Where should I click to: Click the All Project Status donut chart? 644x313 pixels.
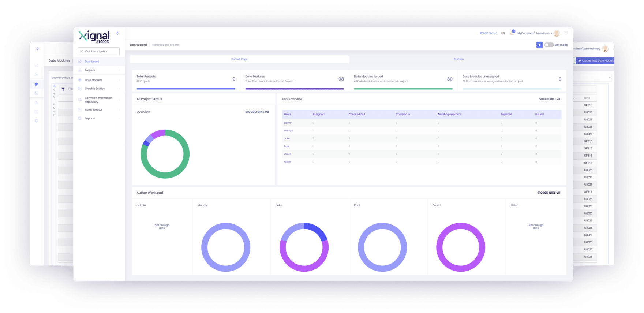click(x=165, y=154)
